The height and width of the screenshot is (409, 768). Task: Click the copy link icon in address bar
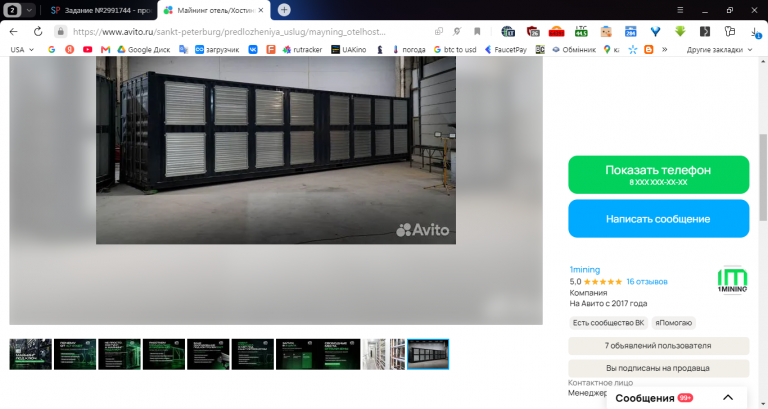tap(438, 31)
